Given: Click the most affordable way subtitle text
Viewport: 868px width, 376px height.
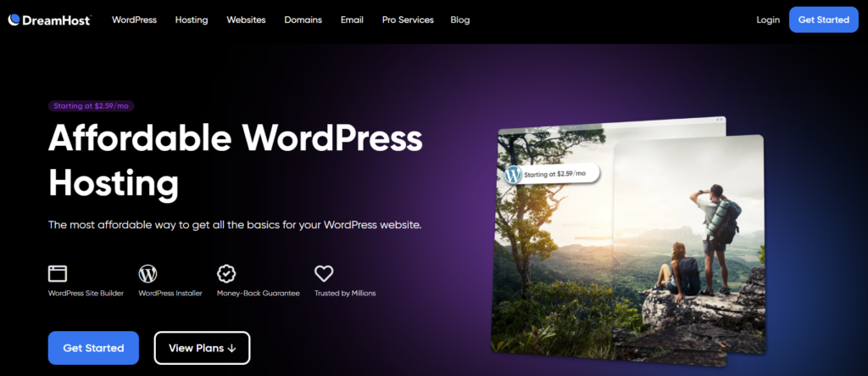Looking at the screenshot, I should click(236, 225).
